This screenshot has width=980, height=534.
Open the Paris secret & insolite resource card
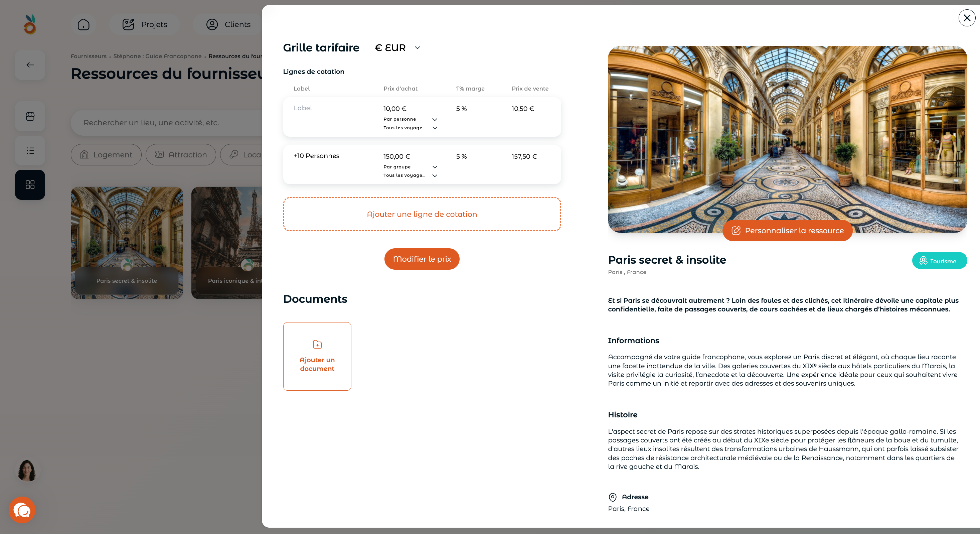tap(127, 243)
